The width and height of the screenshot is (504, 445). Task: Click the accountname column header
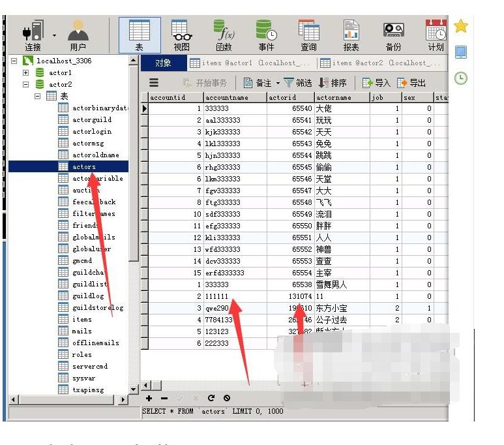pos(235,97)
